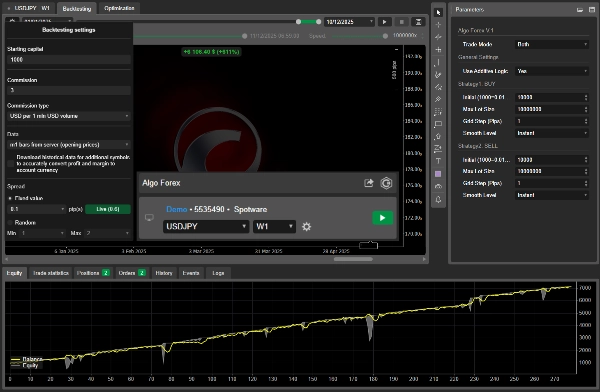The width and height of the screenshot is (600, 392).
Task: Tick the download historical data checkbox
Action: pos(11,163)
